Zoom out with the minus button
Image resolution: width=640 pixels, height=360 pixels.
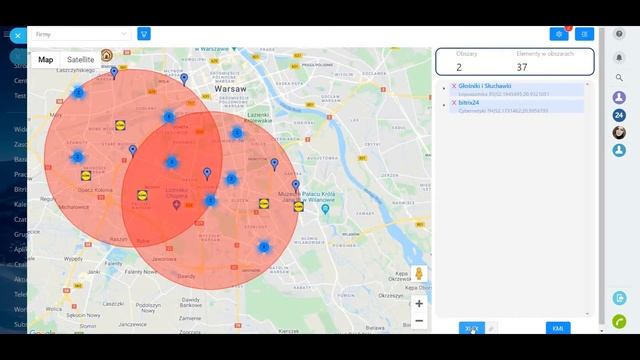[x=419, y=321]
